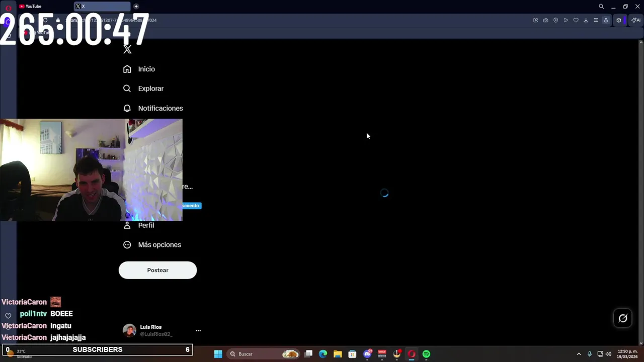The height and width of the screenshot is (362, 644).
Task: Open the three-dot account menu
Action: (198, 330)
